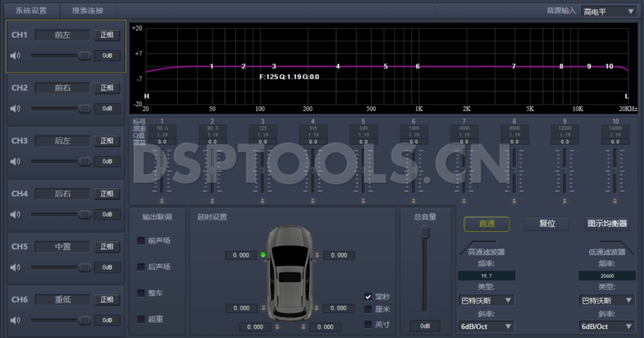644x338 pixels.
Task: Click high-pass frequency field 19.7
Action: click(486, 276)
